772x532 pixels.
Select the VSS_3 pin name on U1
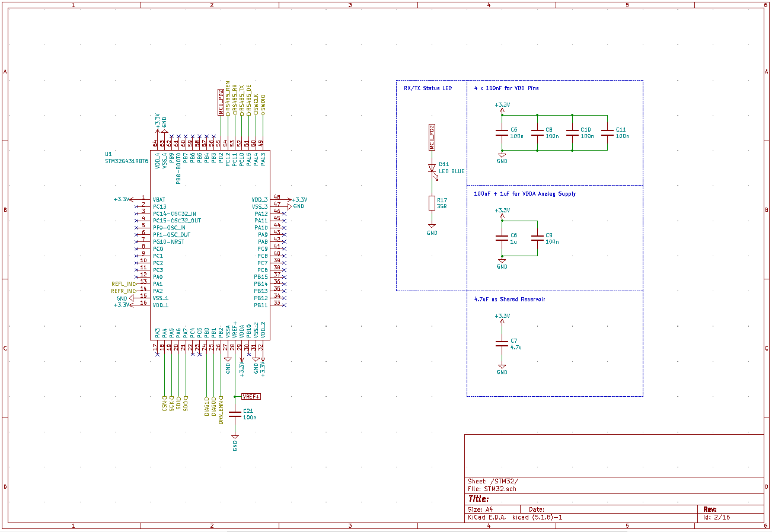click(x=260, y=206)
